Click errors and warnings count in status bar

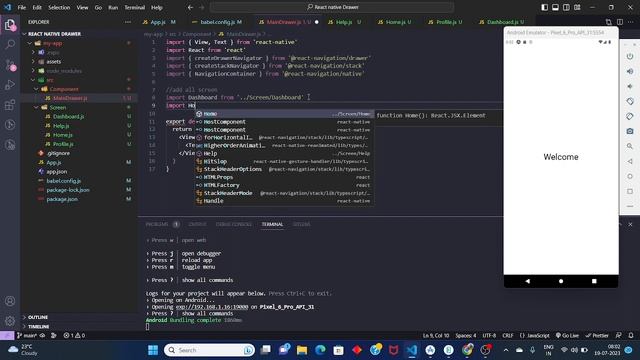tap(74, 336)
